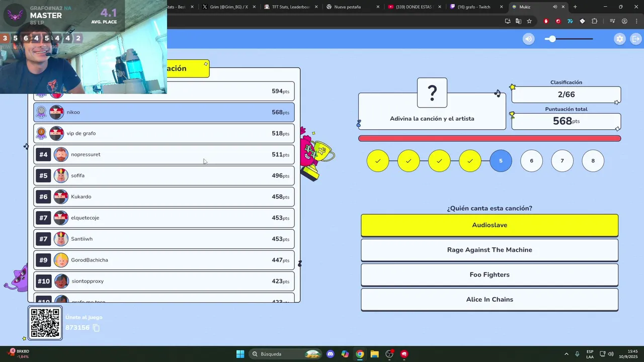Open Chrome from the taskbar
Screen dimensions: 644x362
click(360, 354)
